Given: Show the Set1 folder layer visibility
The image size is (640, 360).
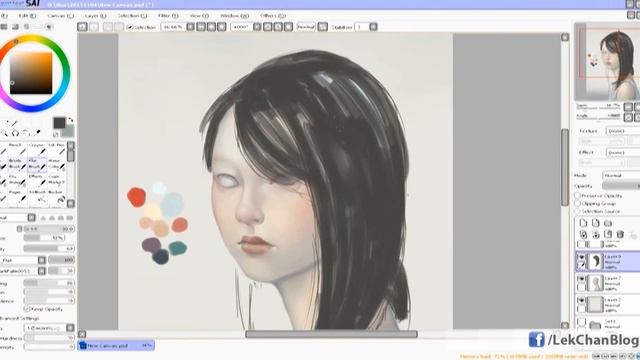Looking at the screenshot, I should [581, 322].
